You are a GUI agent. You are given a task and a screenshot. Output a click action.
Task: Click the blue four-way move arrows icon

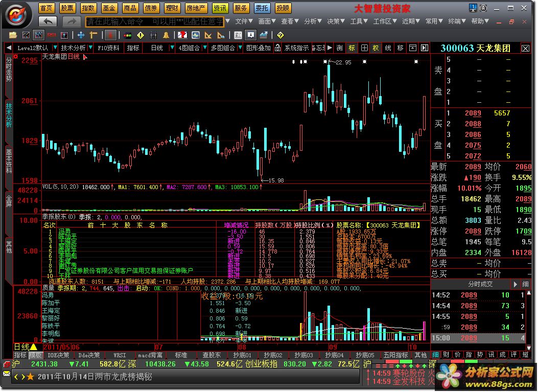coord(81,35)
